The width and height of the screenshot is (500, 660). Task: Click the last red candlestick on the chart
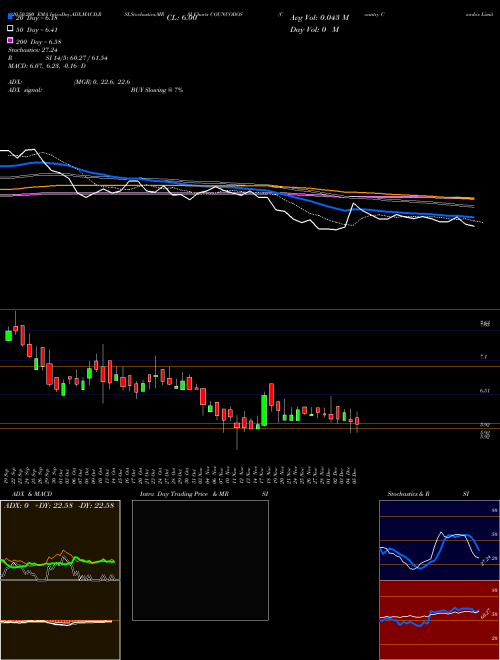(357, 420)
